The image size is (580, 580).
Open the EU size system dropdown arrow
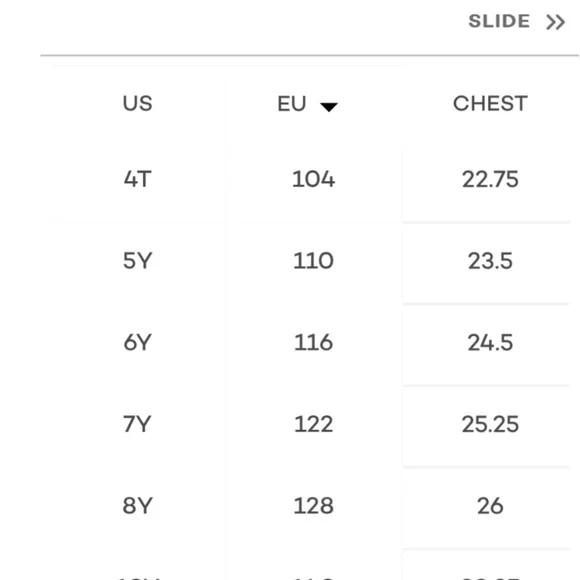[x=328, y=107]
